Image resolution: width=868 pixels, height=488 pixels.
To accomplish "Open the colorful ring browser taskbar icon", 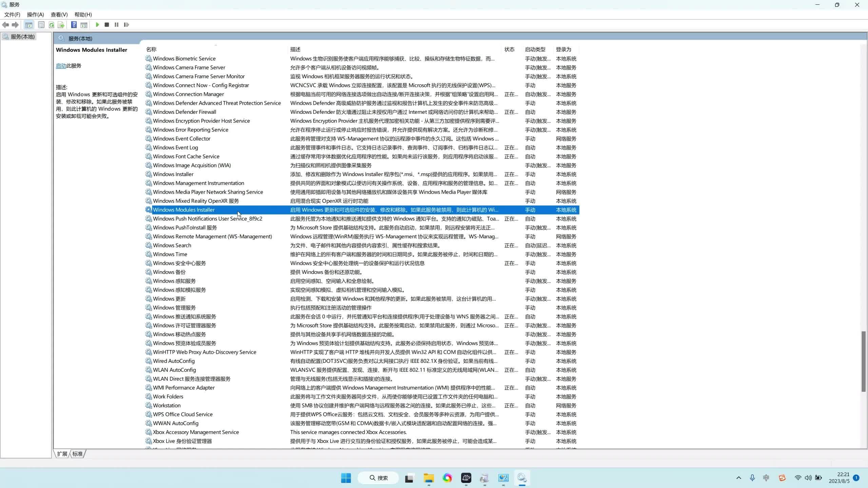I will (447, 478).
